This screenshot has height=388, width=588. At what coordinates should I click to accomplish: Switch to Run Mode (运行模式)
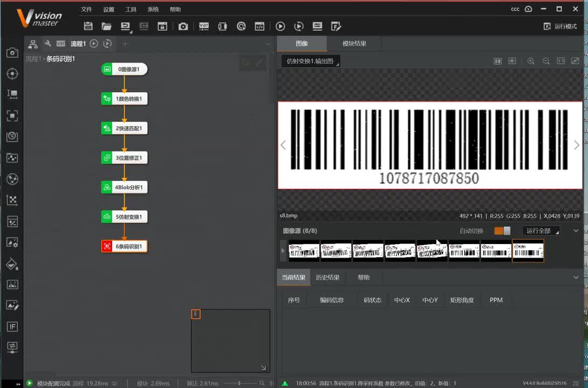click(560, 26)
